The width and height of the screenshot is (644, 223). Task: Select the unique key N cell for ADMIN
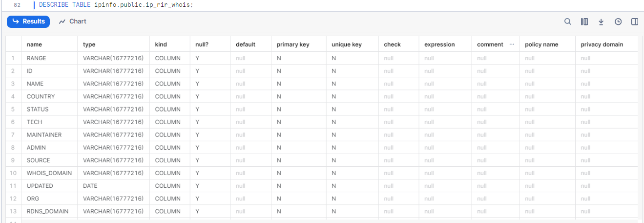click(x=353, y=147)
